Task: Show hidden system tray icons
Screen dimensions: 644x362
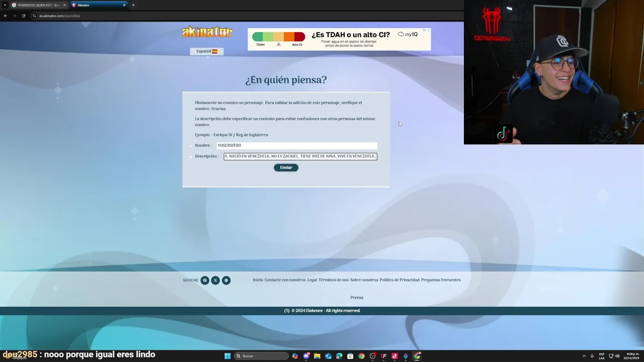Action: pyautogui.click(x=584, y=356)
